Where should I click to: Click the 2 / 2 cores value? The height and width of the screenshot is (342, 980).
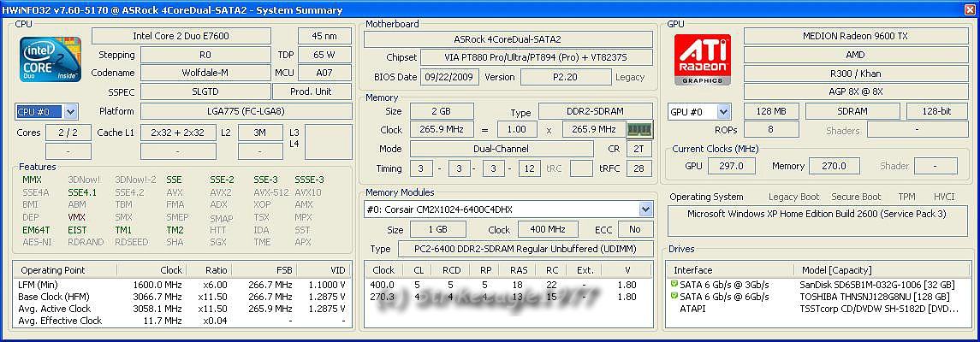click(x=68, y=133)
